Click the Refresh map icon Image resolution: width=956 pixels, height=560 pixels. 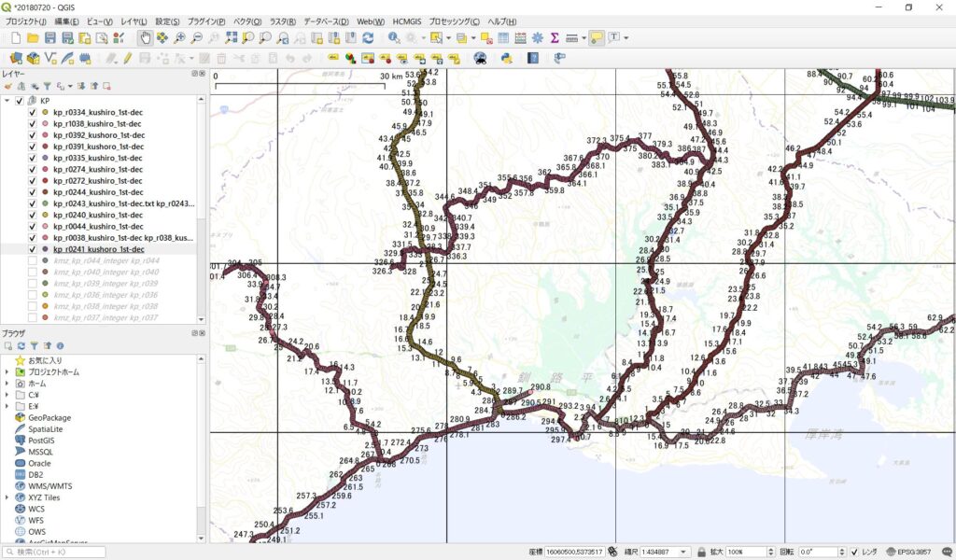368,38
